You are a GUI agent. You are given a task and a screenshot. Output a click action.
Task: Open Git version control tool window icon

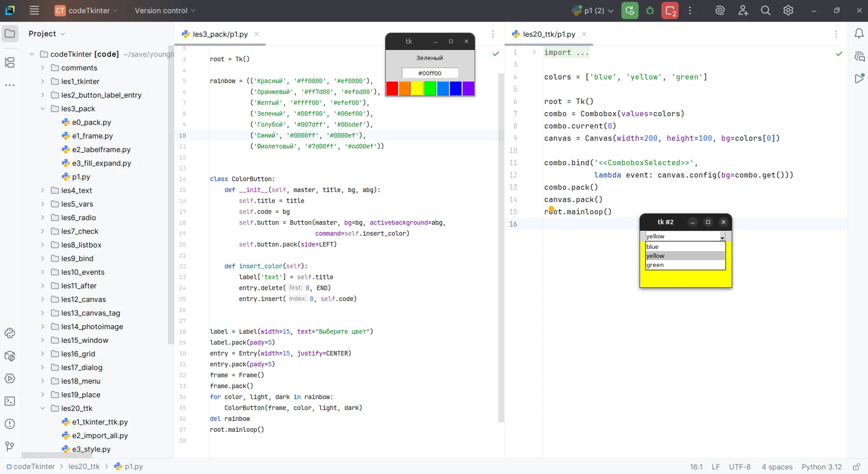(10, 446)
